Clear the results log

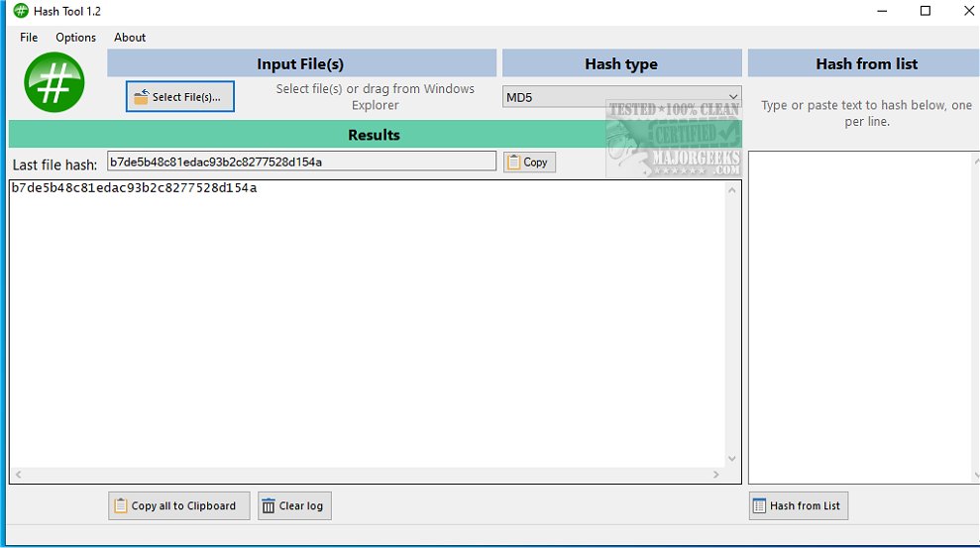[x=294, y=505]
